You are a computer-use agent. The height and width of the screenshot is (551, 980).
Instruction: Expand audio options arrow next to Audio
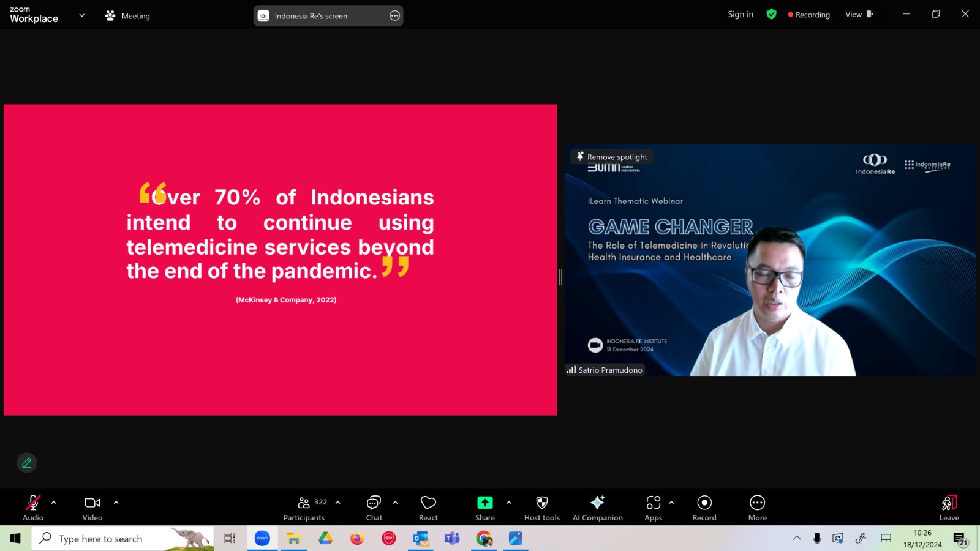[54, 503]
